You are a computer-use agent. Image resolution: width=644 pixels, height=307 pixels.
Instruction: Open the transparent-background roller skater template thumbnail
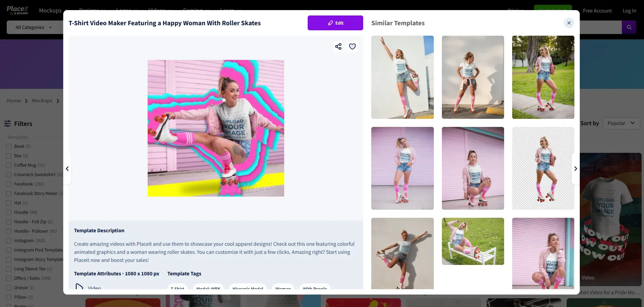tap(543, 168)
